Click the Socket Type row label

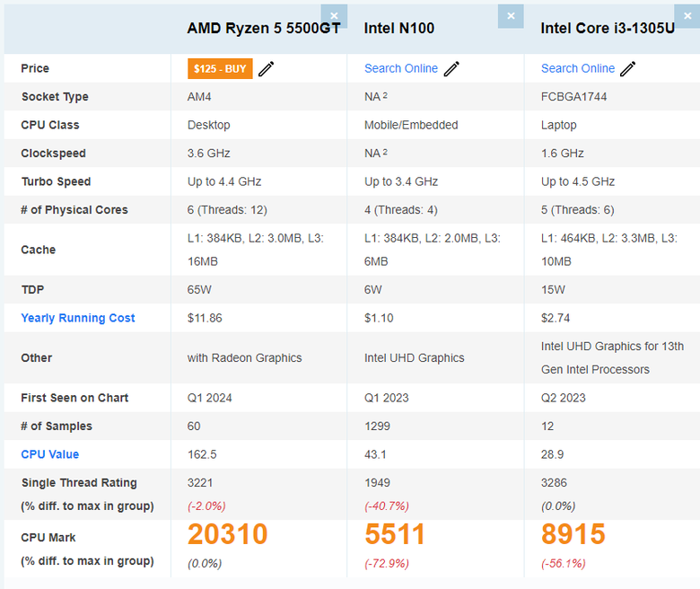(55, 97)
